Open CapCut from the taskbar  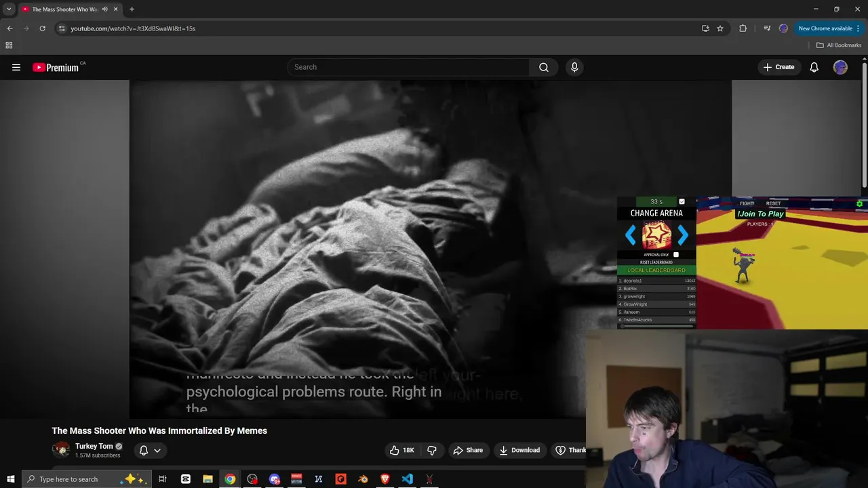(186, 479)
